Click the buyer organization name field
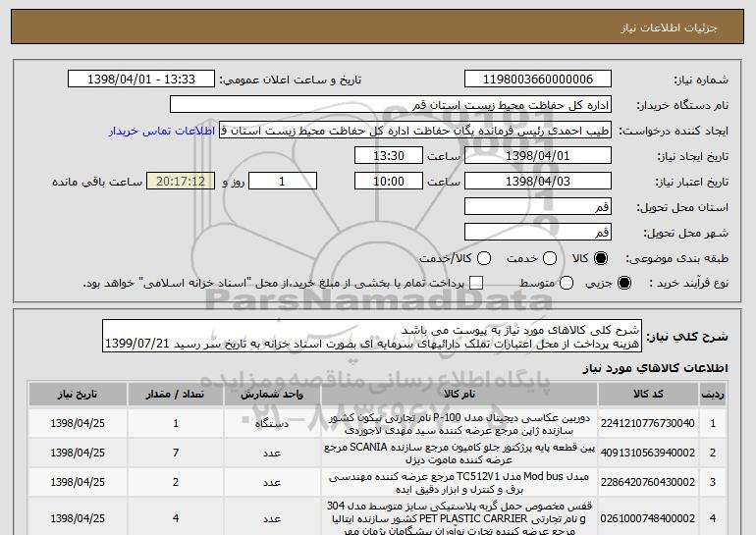 [391, 105]
